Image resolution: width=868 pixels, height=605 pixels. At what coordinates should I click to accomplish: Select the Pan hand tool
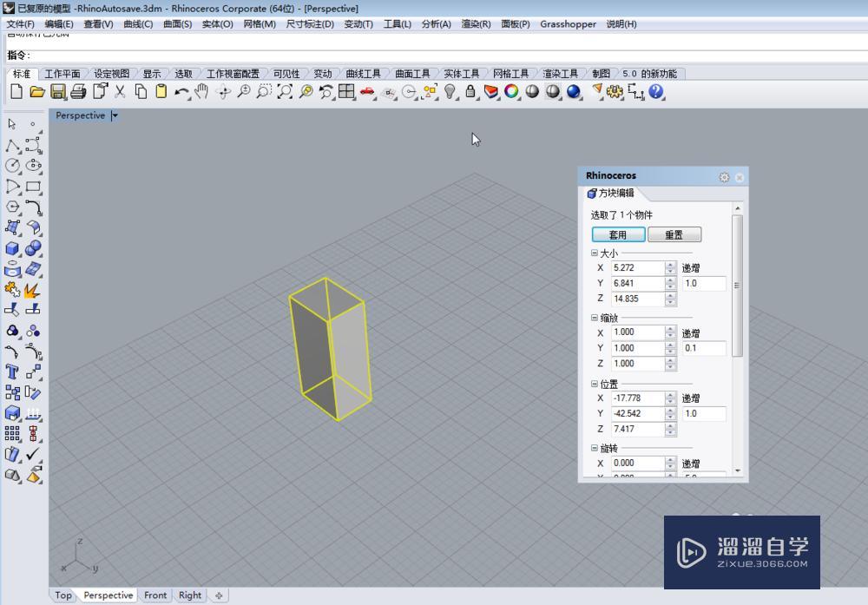[x=202, y=91]
